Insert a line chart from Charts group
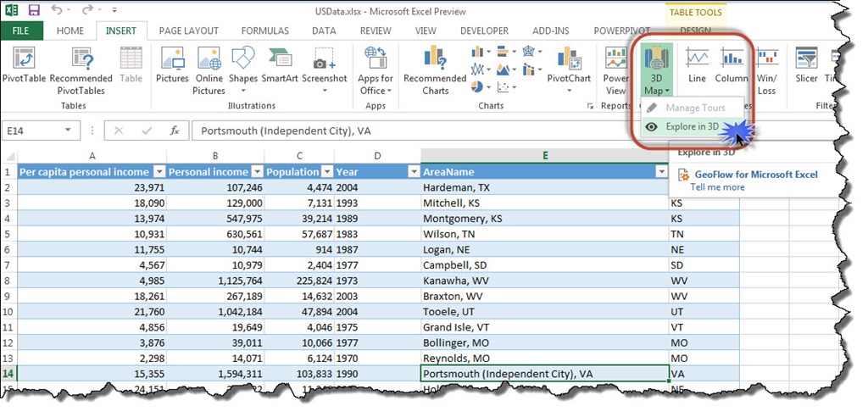868x417 pixels. tap(481, 69)
